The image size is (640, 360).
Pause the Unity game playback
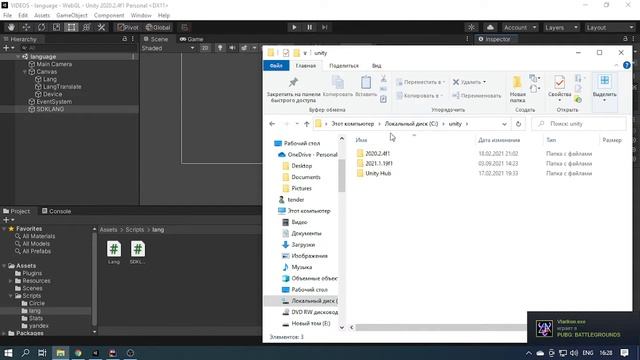309,27
